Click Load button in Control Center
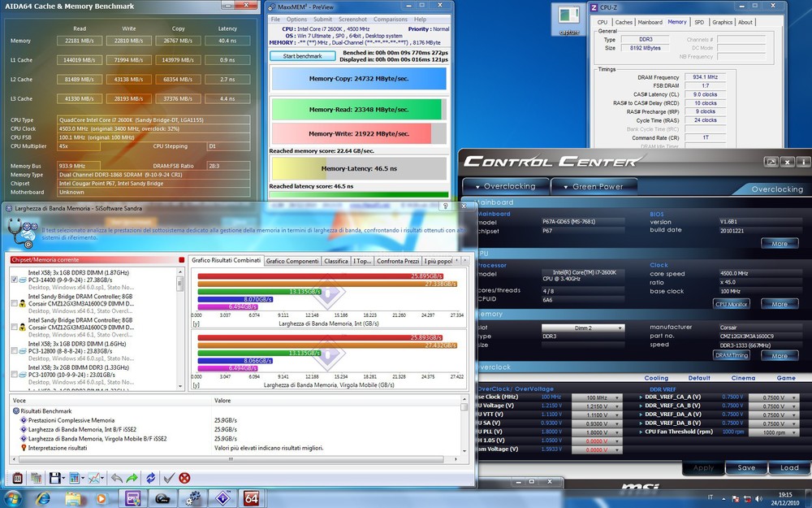This screenshot has height=508, width=812. pos(789,467)
